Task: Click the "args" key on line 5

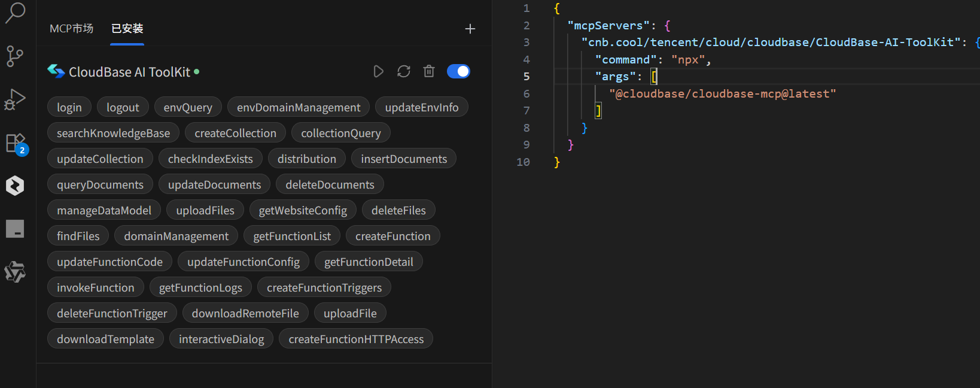Action: click(x=615, y=76)
